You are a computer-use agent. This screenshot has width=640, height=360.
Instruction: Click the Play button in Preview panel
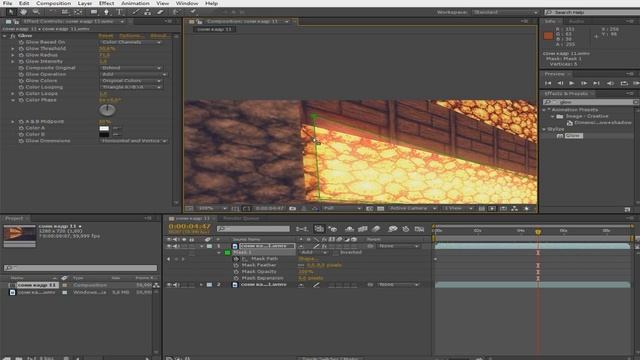click(x=572, y=83)
